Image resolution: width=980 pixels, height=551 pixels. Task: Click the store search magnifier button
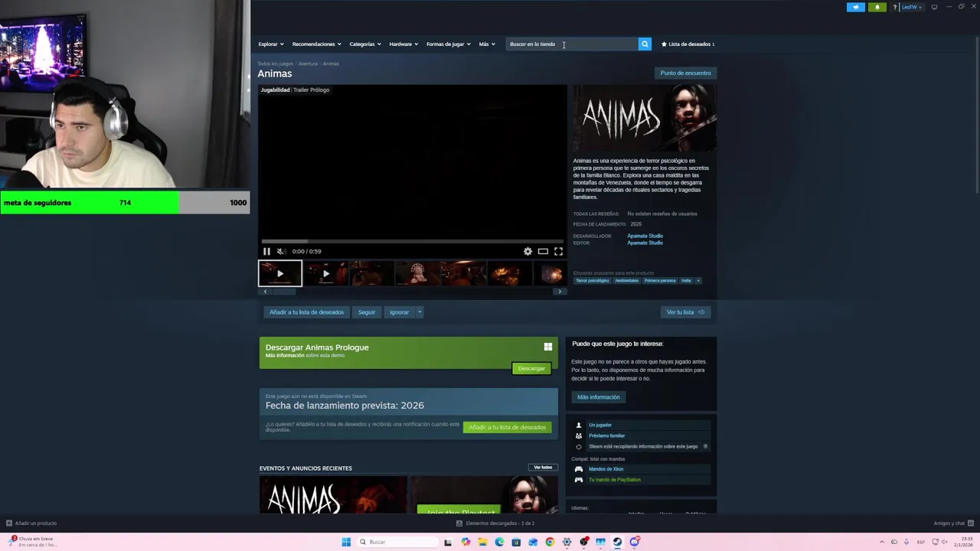coord(645,44)
